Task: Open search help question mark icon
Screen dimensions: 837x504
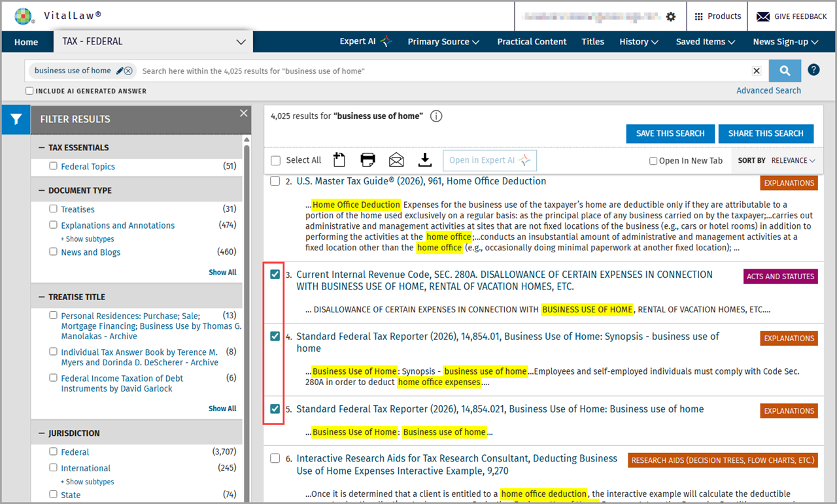Action: point(813,70)
